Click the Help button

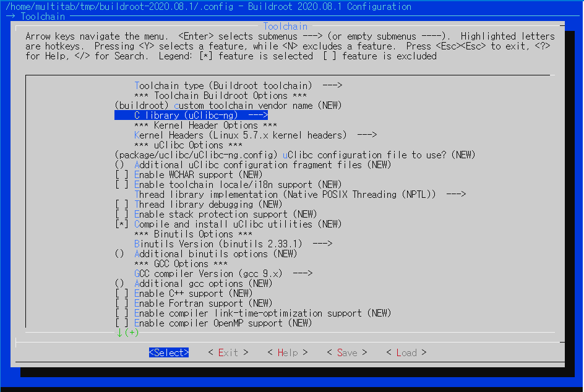[x=288, y=352]
